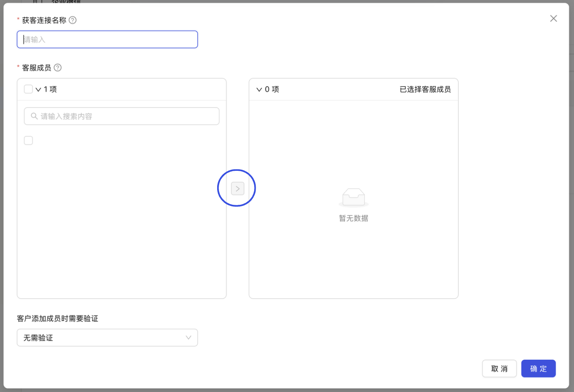
Task: Toggle the select-all checkbox above member list
Action: click(28, 89)
